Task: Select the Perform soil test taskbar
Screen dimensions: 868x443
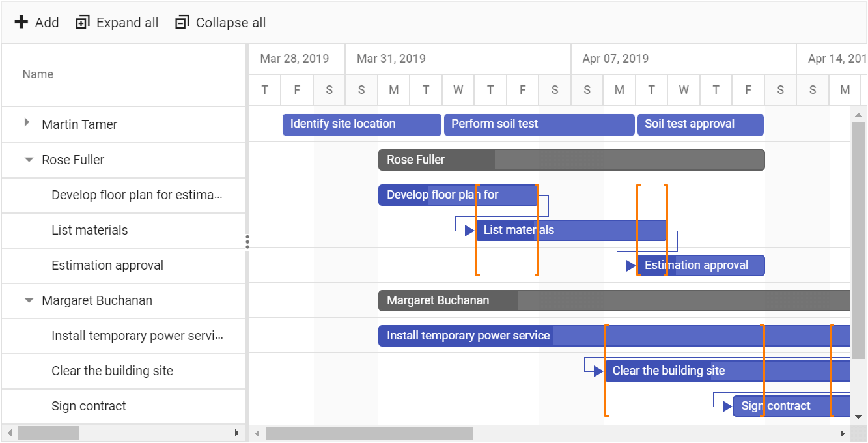Action: coord(539,124)
